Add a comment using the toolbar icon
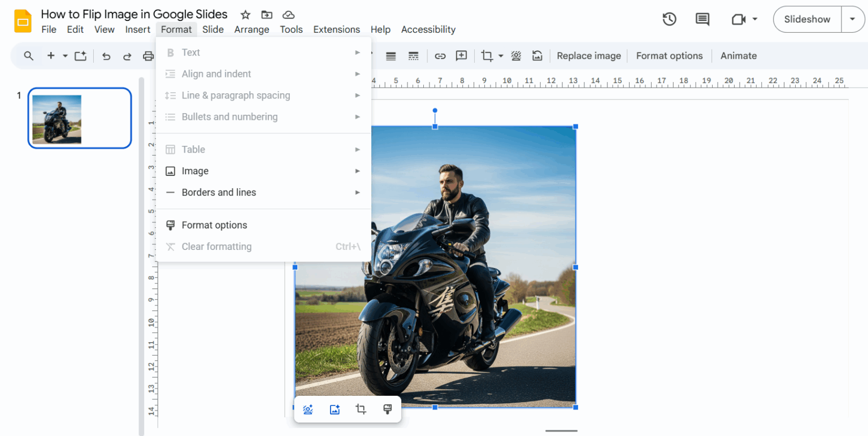Screen dimensions: 868x436 tap(461, 55)
